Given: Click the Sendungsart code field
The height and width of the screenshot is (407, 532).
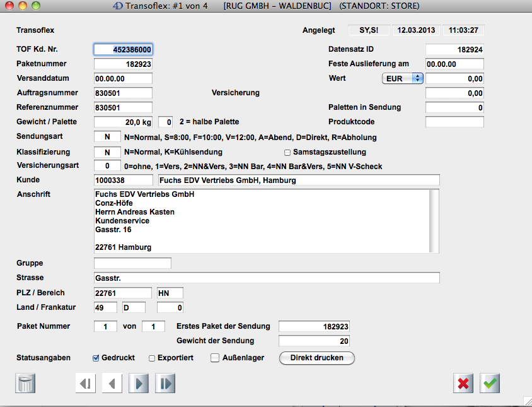Looking at the screenshot, I should click(x=107, y=137).
